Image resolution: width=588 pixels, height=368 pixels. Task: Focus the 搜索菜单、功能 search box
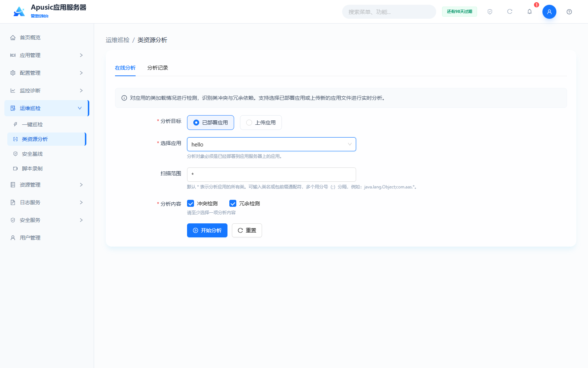pos(389,12)
